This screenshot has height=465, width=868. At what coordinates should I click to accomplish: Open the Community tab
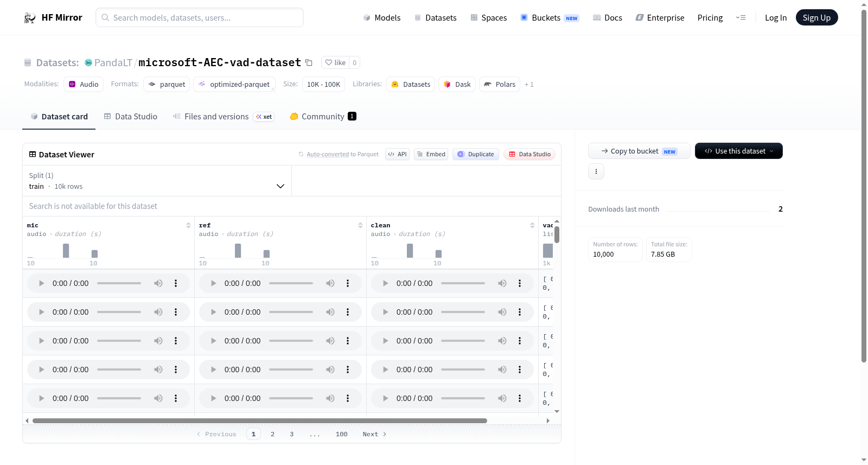coord(323,117)
